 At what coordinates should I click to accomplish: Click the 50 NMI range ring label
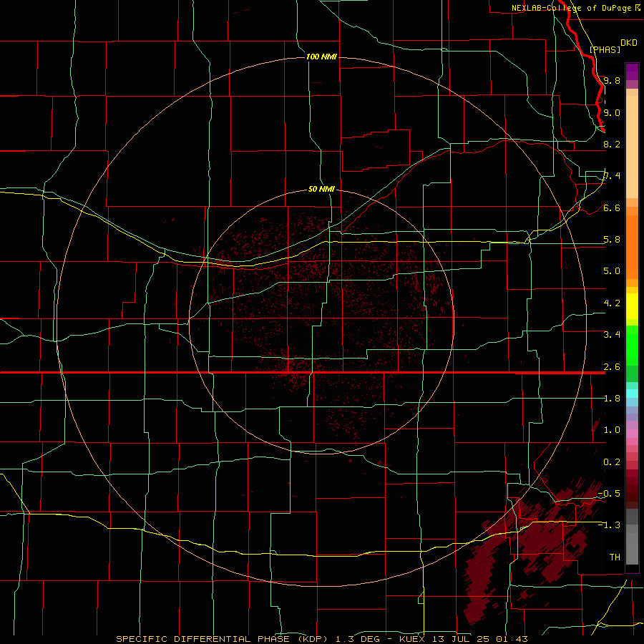[x=321, y=190]
